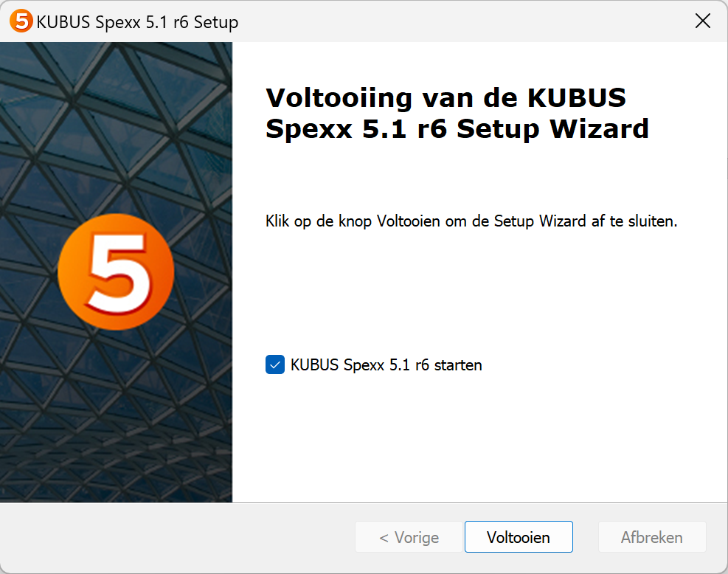This screenshot has width=728, height=574.
Task: Click the empty title bar area beside the title
Action: click(464, 21)
